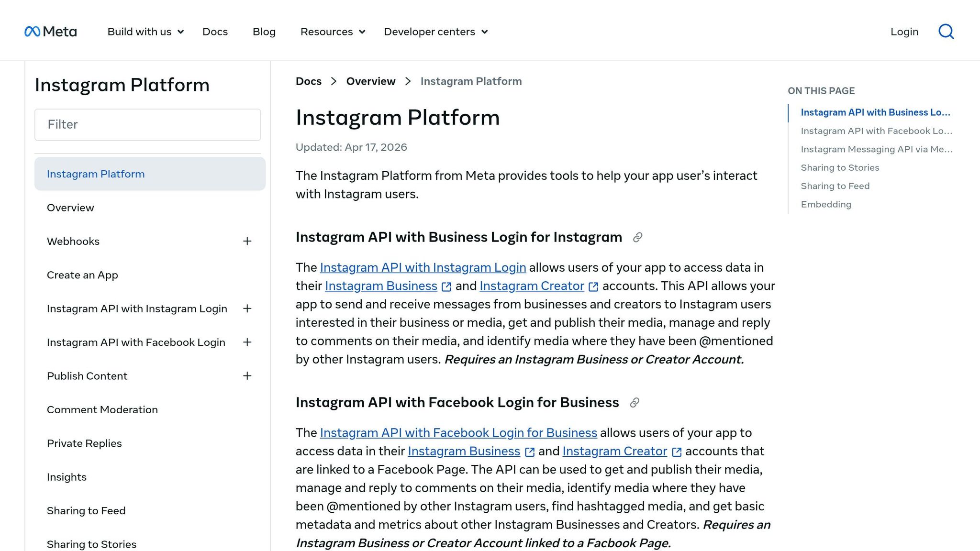
Task: Open the Resources dropdown menu
Action: [333, 32]
